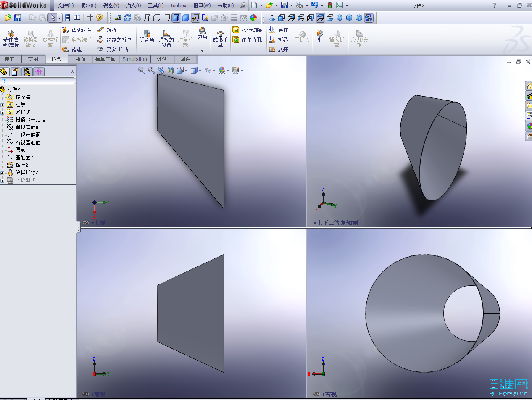Image resolution: width=532 pixels, height=400 pixels.
Task: Open the FeatureManager design tree tab
Action: [x=4, y=72]
